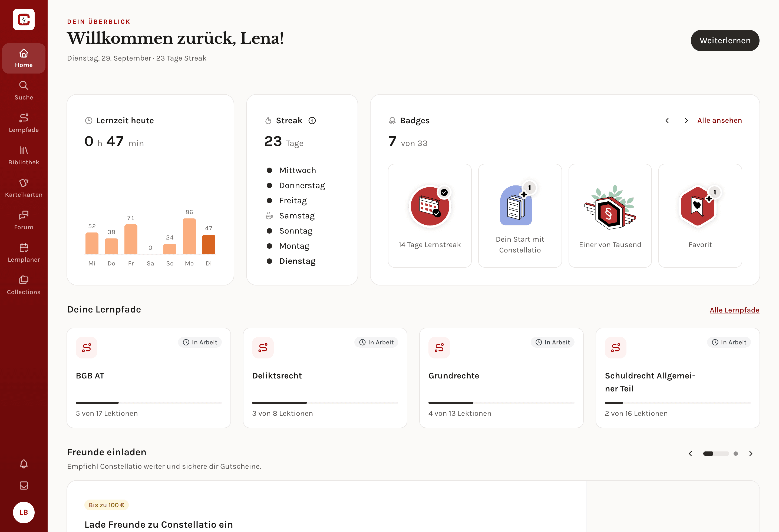Go to next Freunde einladen slide
Image resolution: width=779 pixels, height=532 pixels.
[x=751, y=454]
